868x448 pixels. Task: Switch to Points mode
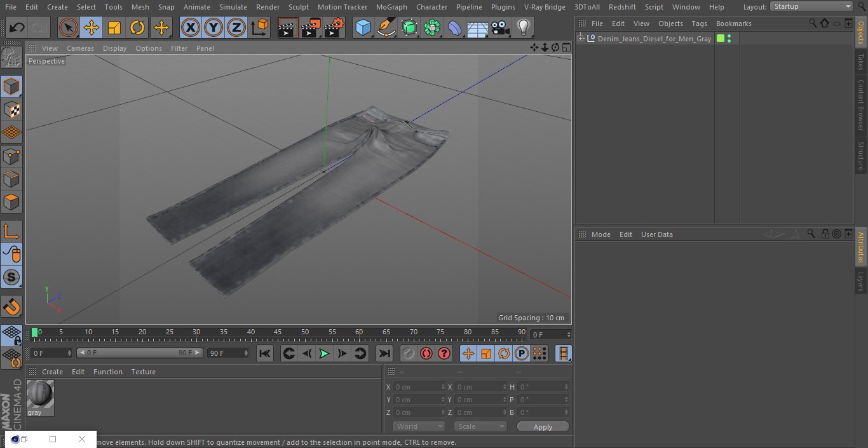11,156
